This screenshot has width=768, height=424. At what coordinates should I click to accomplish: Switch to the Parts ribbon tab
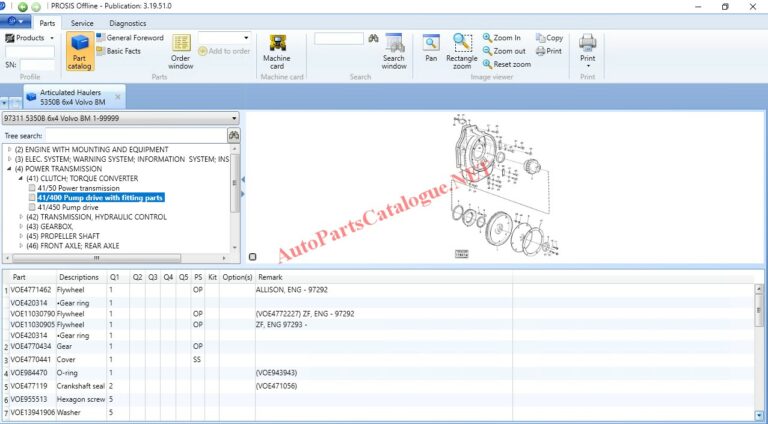[x=47, y=23]
